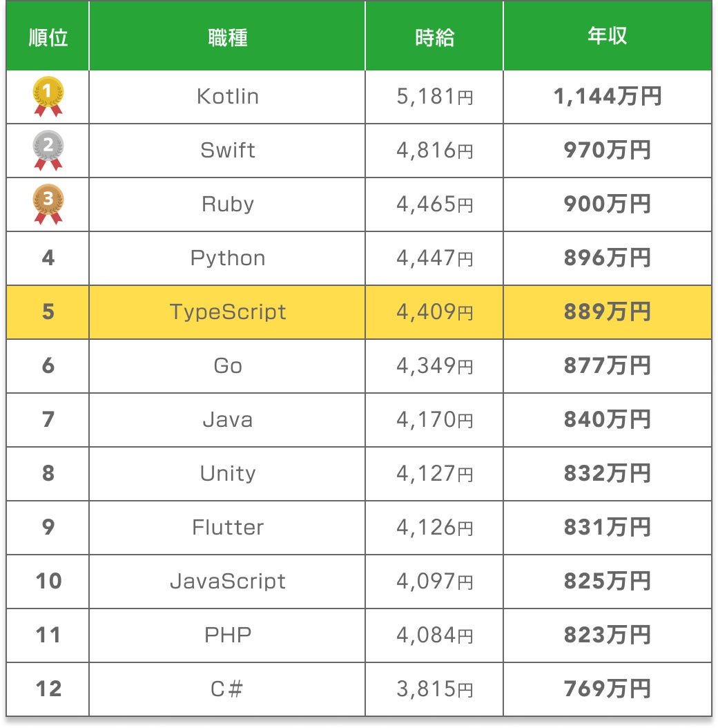
Task: Click the 職種 column header
Action: tap(227, 37)
